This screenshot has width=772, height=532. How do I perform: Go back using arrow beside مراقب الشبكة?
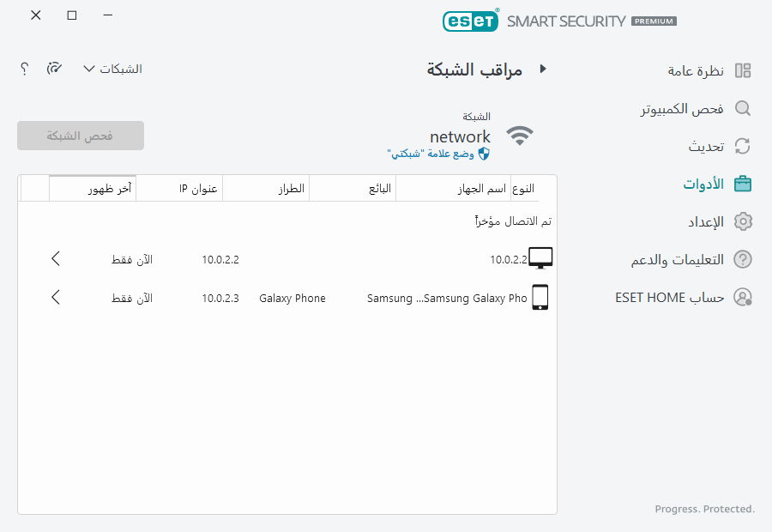[542, 69]
